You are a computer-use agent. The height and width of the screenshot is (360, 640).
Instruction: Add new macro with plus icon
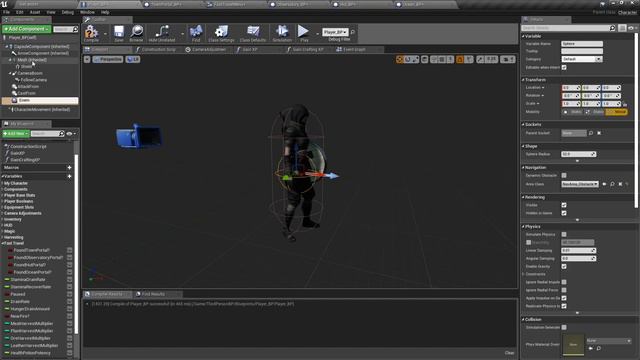point(69,167)
